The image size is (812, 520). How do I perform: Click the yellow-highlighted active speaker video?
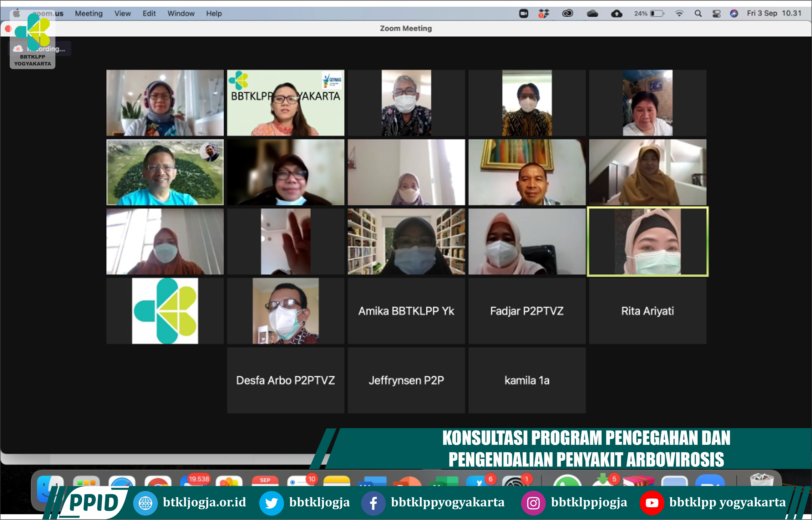click(x=648, y=241)
